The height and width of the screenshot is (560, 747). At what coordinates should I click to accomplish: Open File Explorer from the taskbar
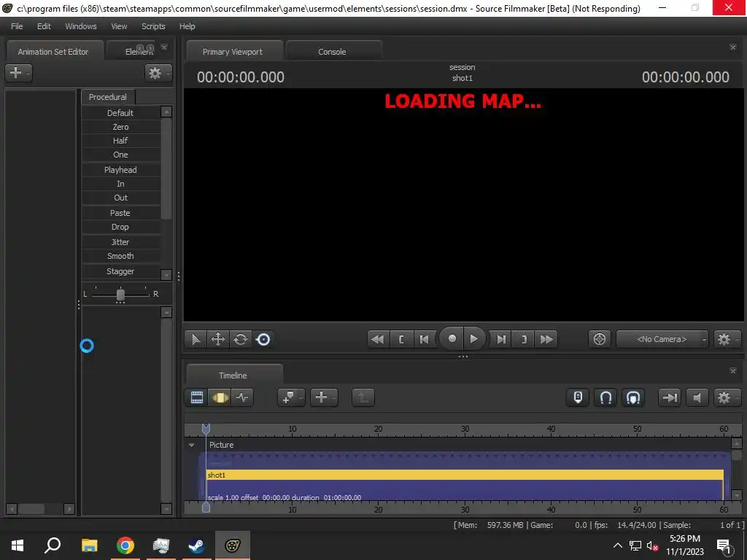(x=89, y=545)
